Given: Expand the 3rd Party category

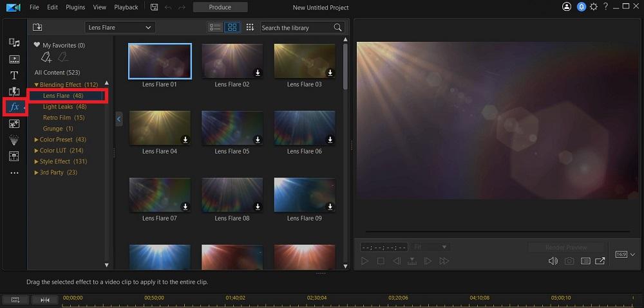Looking at the screenshot, I should (37, 173).
